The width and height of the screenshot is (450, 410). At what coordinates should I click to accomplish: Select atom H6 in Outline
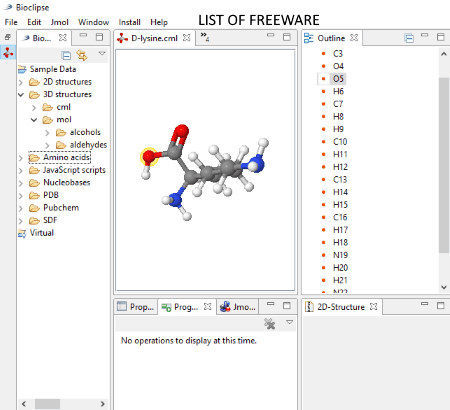pyautogui.click(x=338, y=91)
